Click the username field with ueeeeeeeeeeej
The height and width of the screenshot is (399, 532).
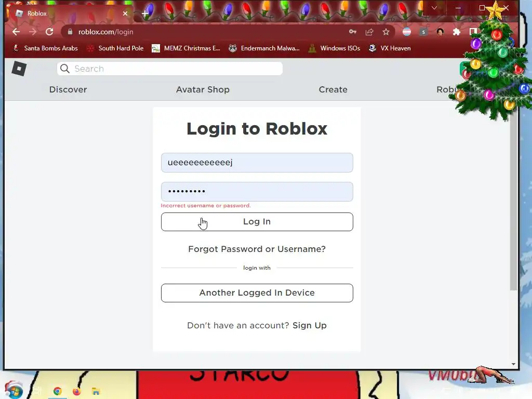(x=257, y=163)
